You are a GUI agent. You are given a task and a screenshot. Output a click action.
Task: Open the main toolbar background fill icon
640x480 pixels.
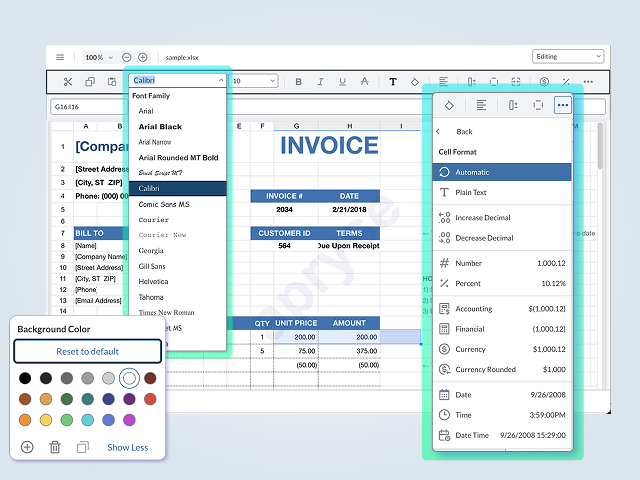tap(415, 82)
